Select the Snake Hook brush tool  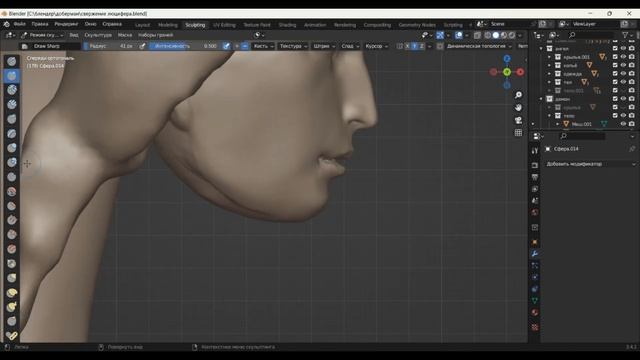[x=12, y=307]
